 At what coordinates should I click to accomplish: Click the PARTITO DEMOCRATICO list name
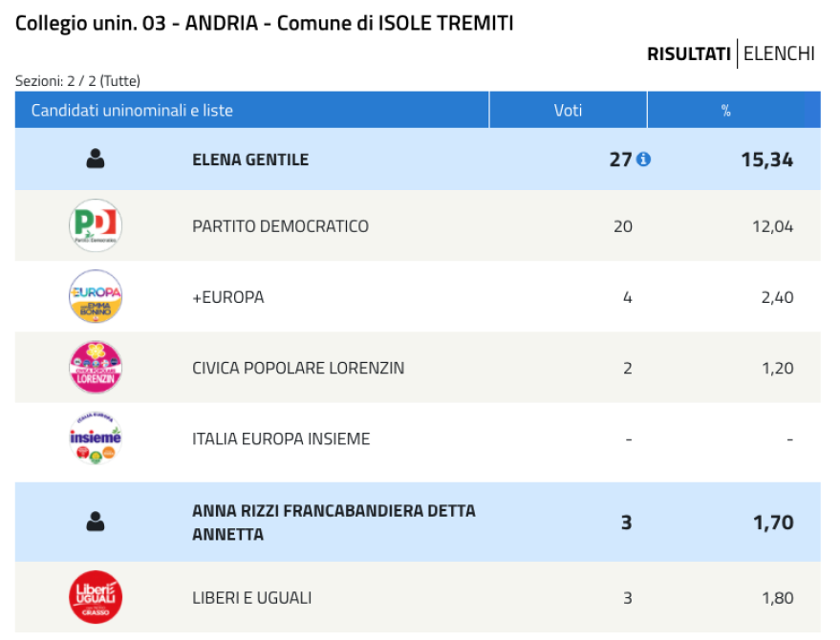click(x=280, y=226)
